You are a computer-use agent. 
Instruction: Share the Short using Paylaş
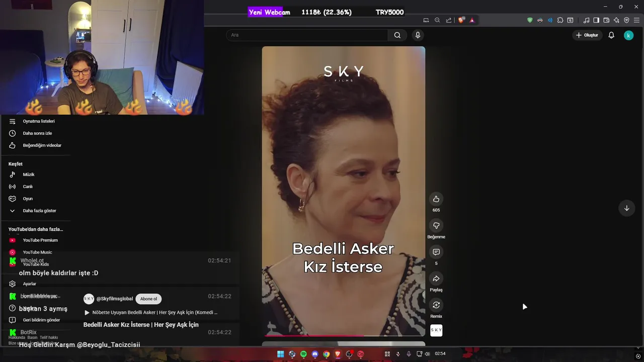[436, 279]
